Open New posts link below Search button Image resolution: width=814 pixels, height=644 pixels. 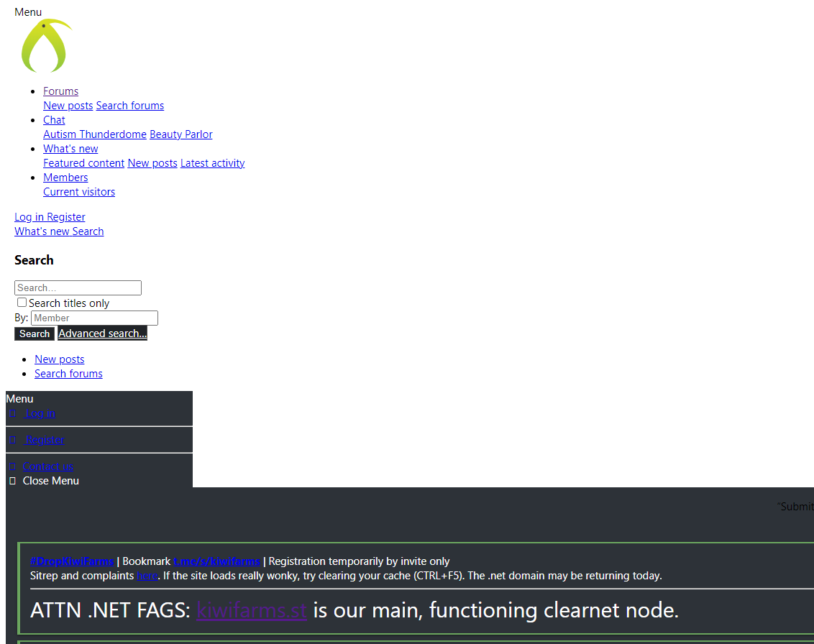(x=59, y=359)
